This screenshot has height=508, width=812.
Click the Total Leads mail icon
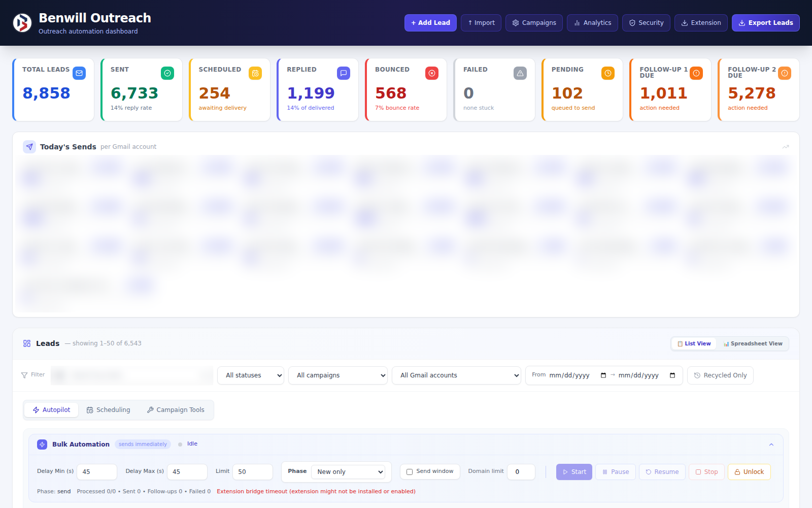[79, 73]
